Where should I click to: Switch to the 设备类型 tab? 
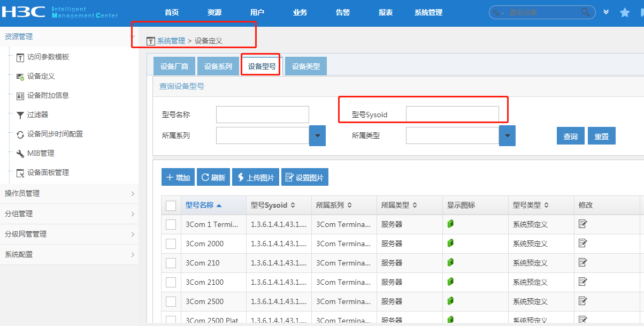(306, 66)
